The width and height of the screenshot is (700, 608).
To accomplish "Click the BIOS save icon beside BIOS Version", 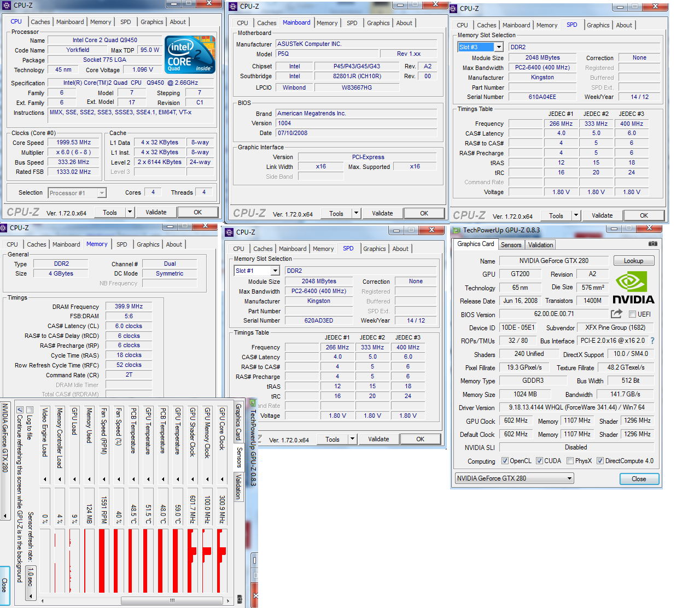I will coord(616,314).
